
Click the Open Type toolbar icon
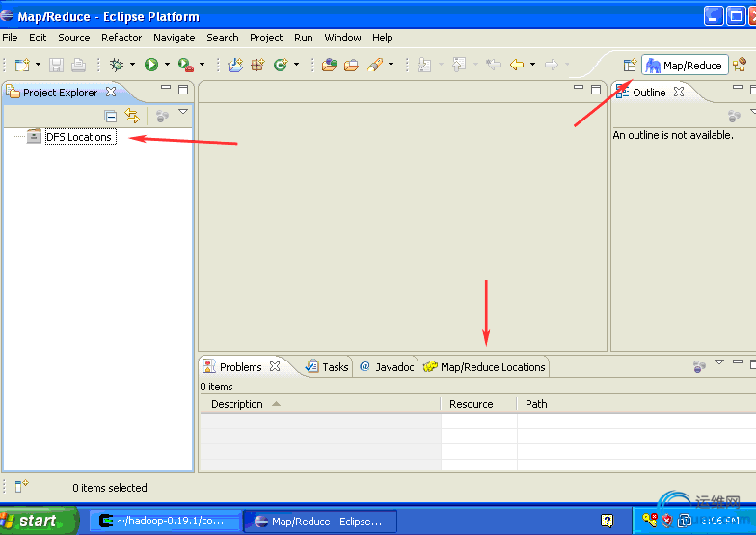coord(329,65)
